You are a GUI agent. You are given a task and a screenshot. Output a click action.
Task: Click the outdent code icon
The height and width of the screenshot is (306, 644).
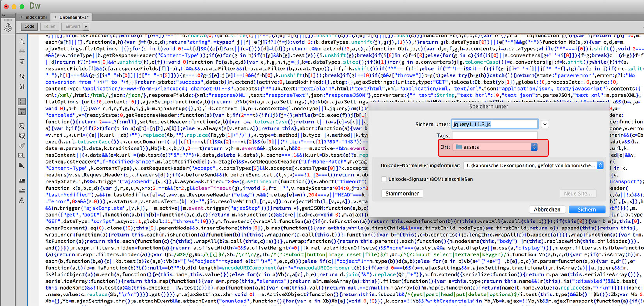22,190
